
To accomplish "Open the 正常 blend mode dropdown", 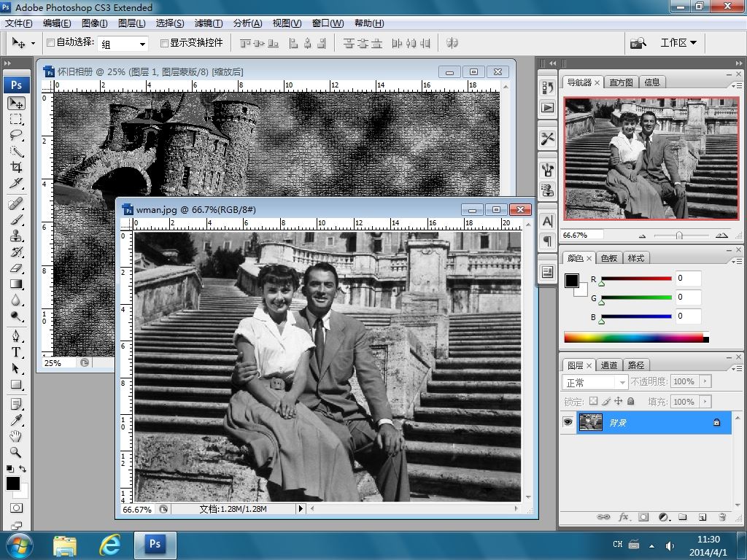I will click(x=595, y=382).
